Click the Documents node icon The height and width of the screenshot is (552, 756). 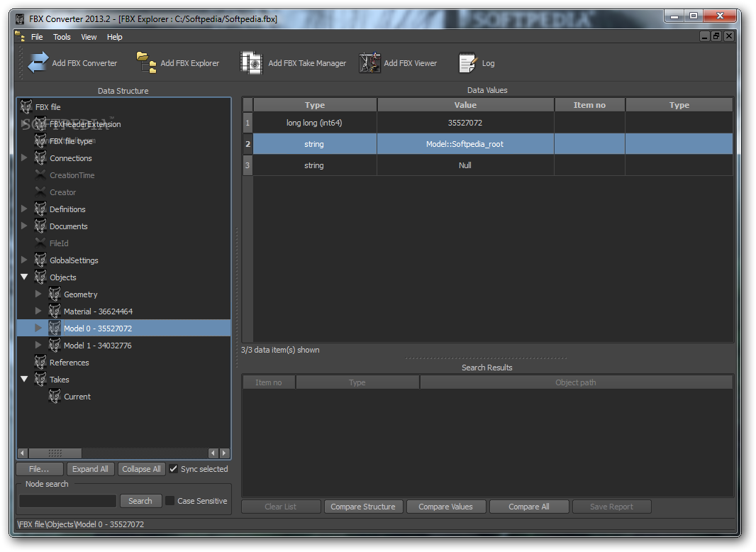[40, 226]
